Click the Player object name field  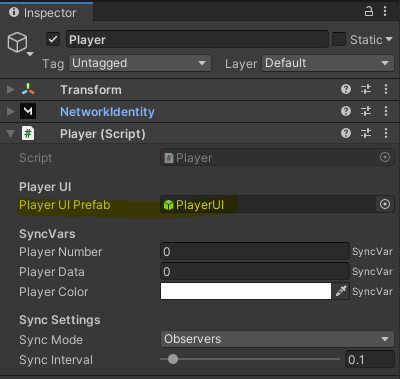pos(197,39)
